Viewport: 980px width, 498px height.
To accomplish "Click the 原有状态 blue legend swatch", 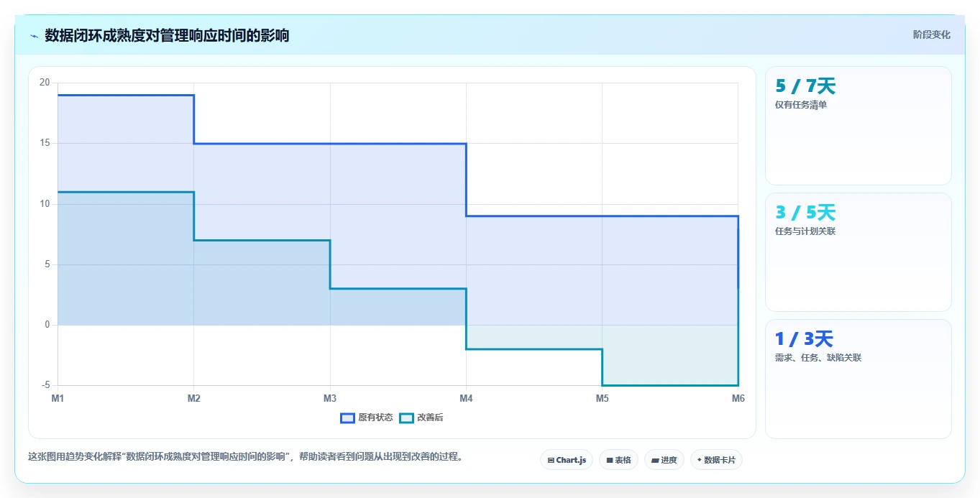I will 348,418.
